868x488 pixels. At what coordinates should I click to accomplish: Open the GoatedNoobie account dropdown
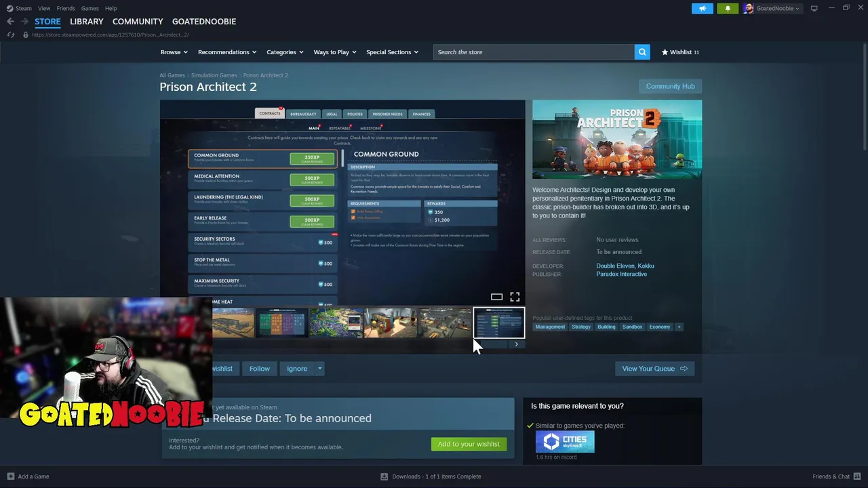click(772, 8)
